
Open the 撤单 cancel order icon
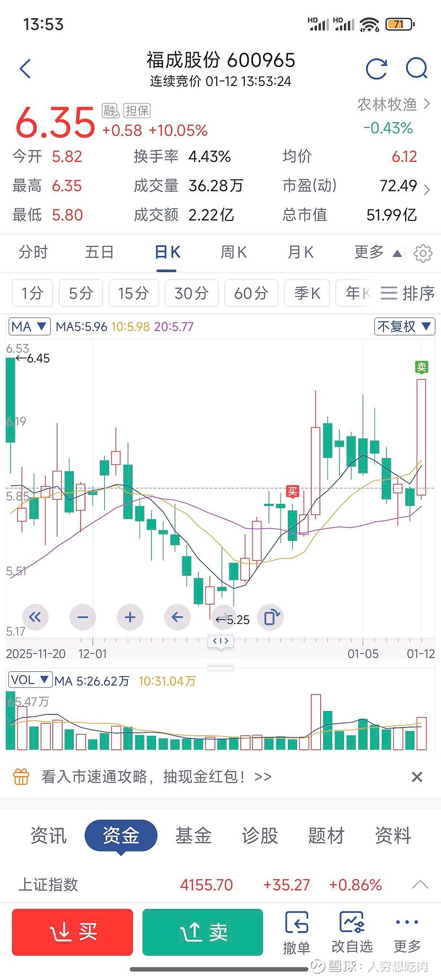coord(297,933)
